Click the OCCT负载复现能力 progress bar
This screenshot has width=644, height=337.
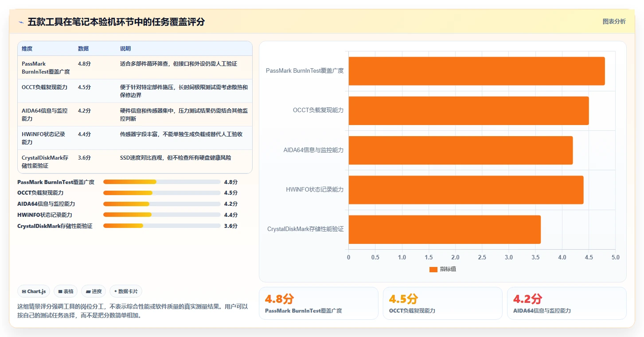point(162,193)
